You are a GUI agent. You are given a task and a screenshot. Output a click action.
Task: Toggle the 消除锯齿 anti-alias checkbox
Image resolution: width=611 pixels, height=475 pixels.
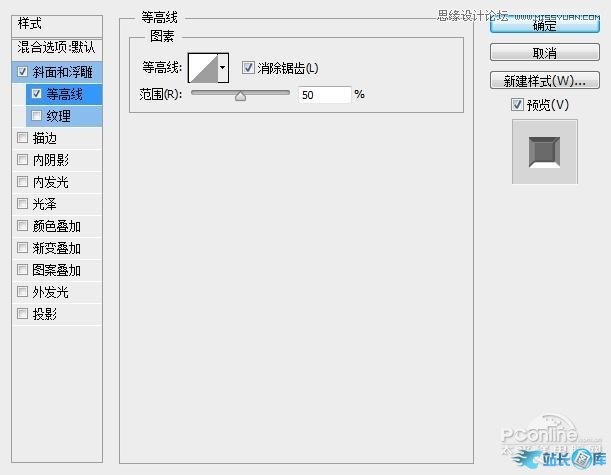pos(249,68)
